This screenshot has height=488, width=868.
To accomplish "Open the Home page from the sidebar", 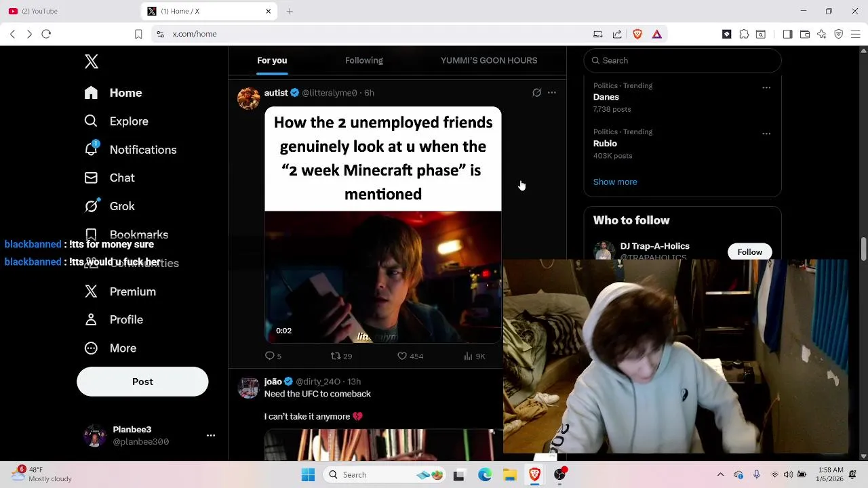I will 113,93.
